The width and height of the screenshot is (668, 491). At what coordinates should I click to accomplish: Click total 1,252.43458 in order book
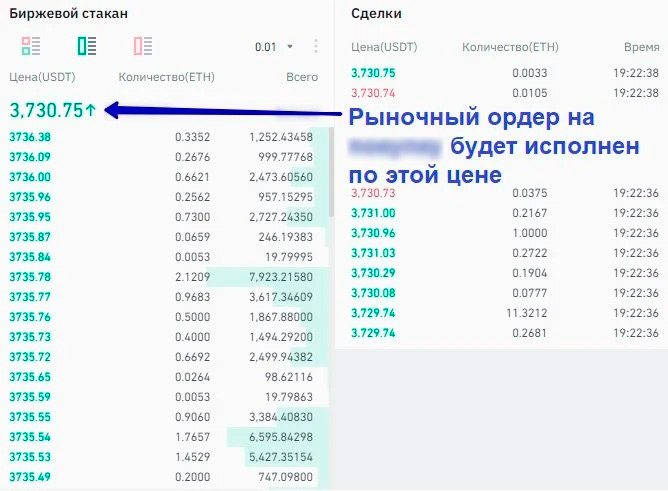coord(281,137)
